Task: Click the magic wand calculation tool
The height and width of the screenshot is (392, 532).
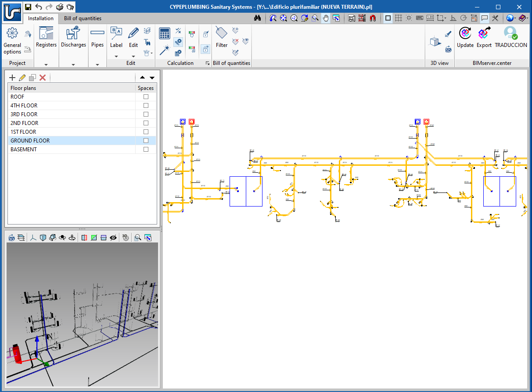Action: click(x=165, y=50)
